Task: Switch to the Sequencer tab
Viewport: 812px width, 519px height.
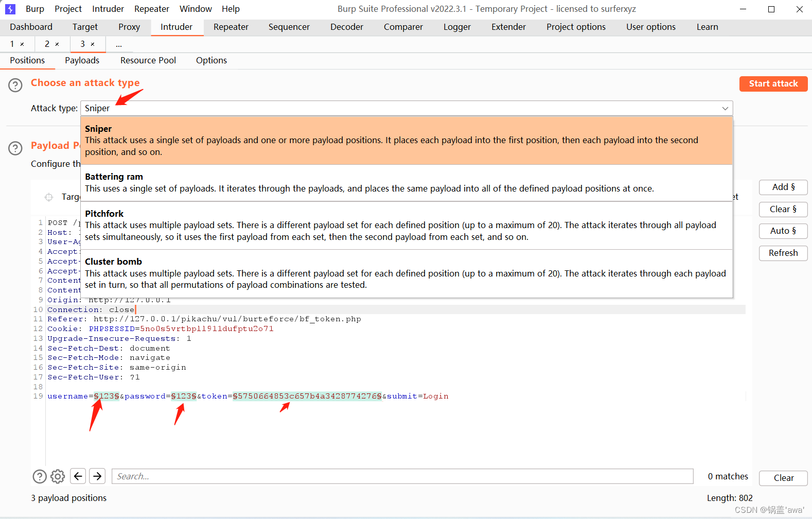Action: tap(289, 27)
